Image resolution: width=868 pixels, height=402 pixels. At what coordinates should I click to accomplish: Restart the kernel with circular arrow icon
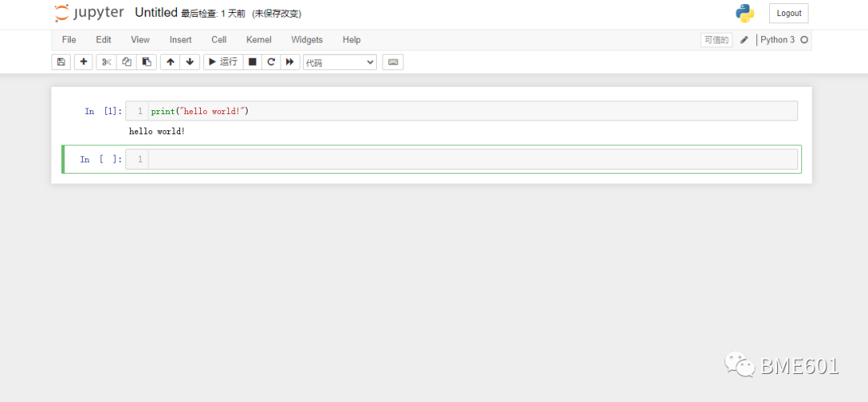coord(272,62)
